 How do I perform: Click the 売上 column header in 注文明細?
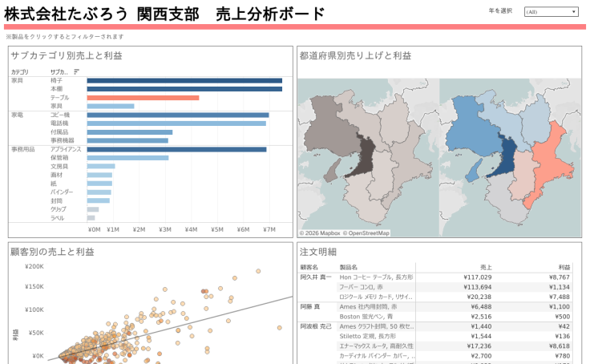(x=486, y=267)
